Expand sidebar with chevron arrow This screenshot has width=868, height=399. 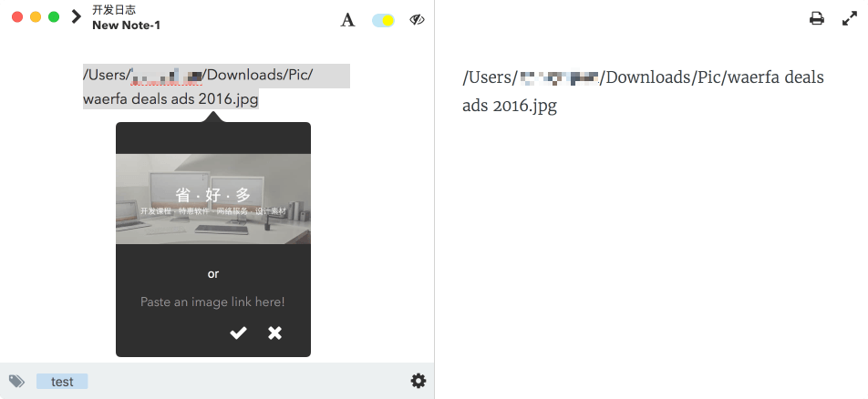(77, 16)
